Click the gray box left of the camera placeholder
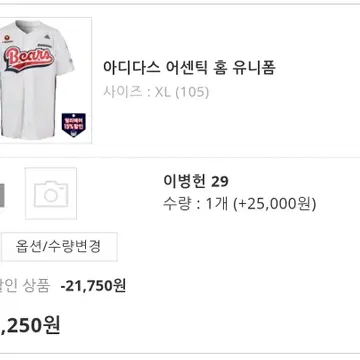This screenshot has height=360, width=360. [x=2, y=196]
